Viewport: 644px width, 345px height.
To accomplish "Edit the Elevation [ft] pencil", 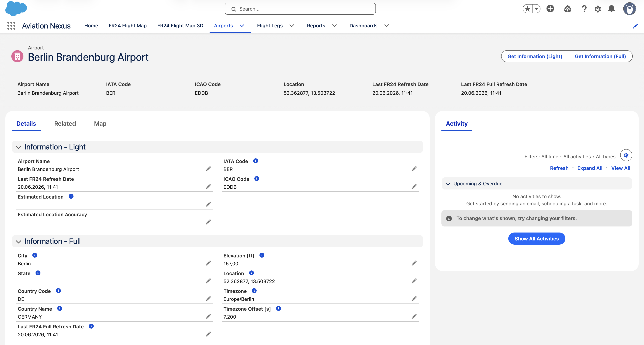I will coord(414,263).
